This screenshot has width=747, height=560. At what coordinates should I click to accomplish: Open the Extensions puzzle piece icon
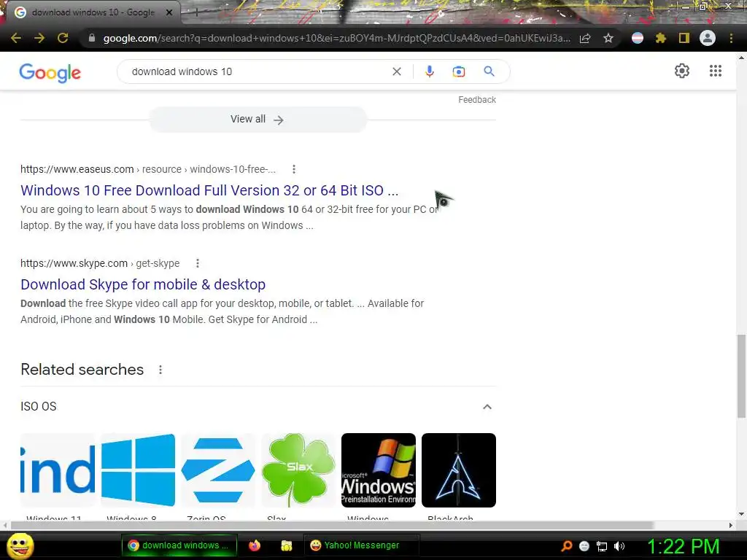(661, 38)
